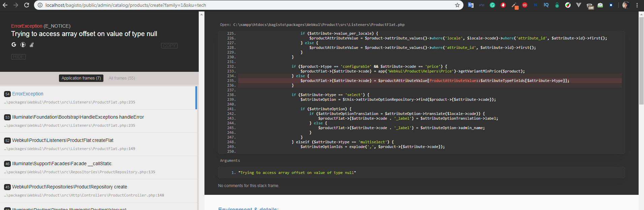
Task: Click the ProductRepository.php:135 path
Action: [79, 172]
